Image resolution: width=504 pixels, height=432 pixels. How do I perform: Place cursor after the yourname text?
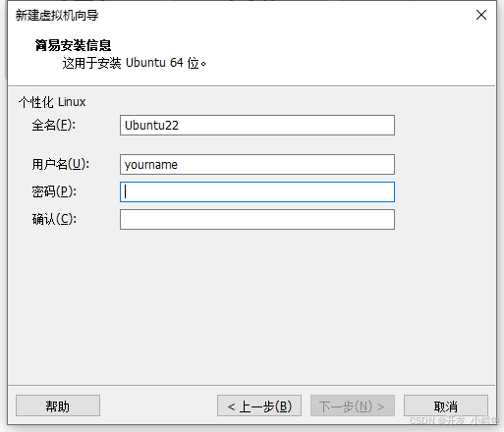(179, 165)
